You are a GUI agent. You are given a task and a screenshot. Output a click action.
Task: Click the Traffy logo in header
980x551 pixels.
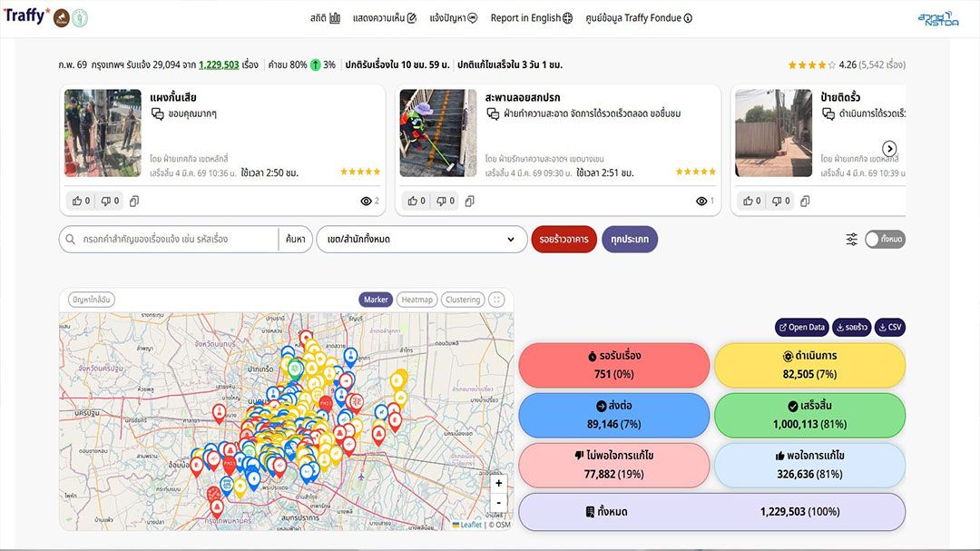(25, 16)
